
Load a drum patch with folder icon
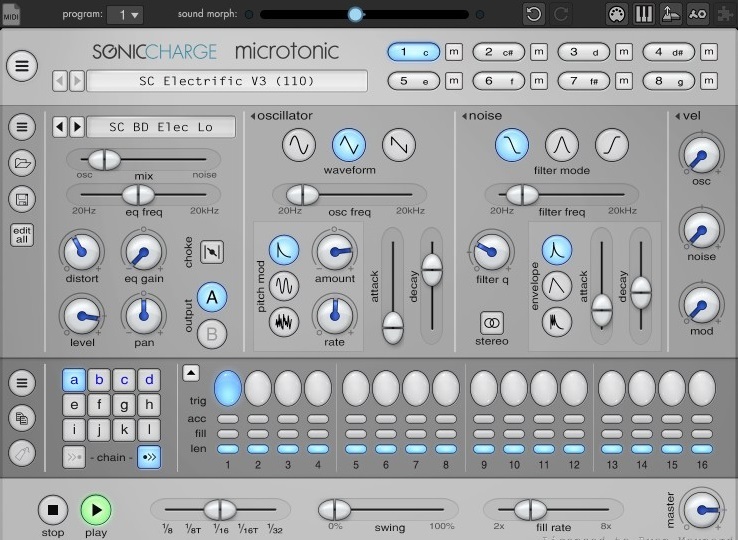tap(22, 163)
